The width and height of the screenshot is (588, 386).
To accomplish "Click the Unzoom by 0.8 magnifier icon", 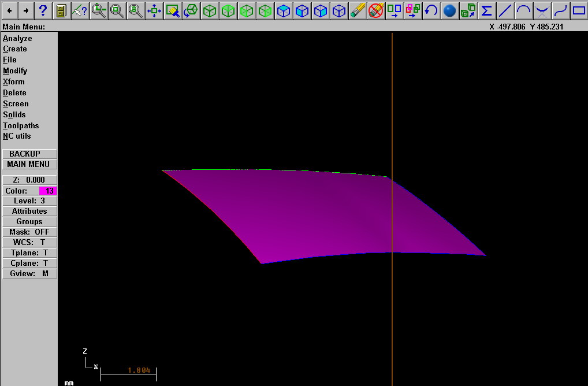I will point(135,11).
